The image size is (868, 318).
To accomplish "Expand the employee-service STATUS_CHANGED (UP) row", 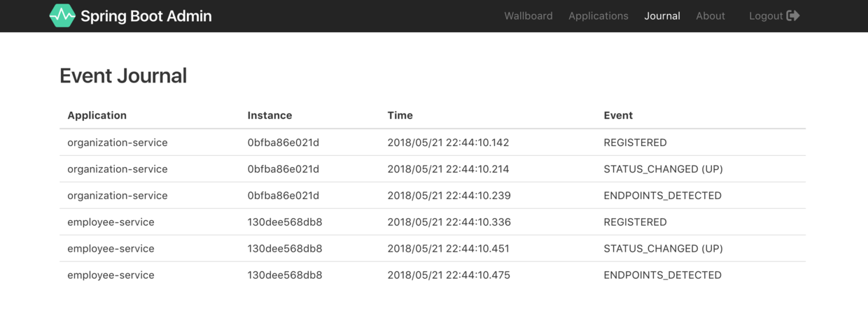I will [x=432, y=249].
